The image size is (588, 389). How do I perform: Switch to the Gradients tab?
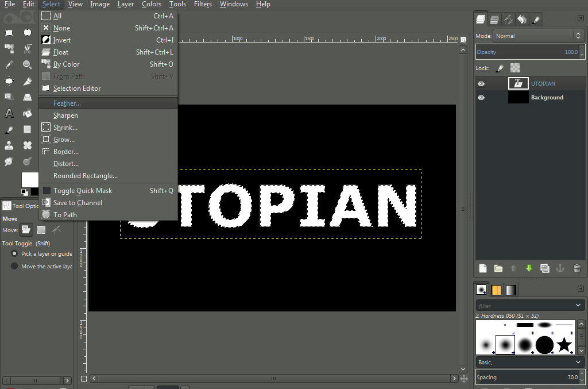click(510, 290)
